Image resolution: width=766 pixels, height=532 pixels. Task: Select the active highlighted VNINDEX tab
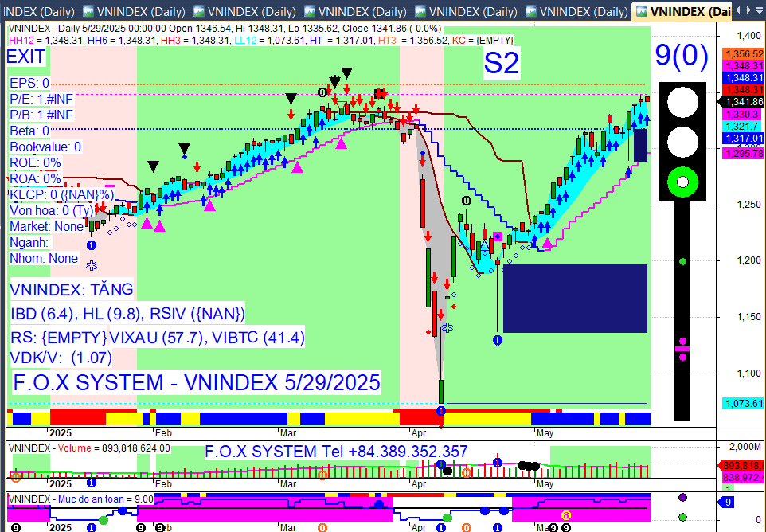point(683,10)
